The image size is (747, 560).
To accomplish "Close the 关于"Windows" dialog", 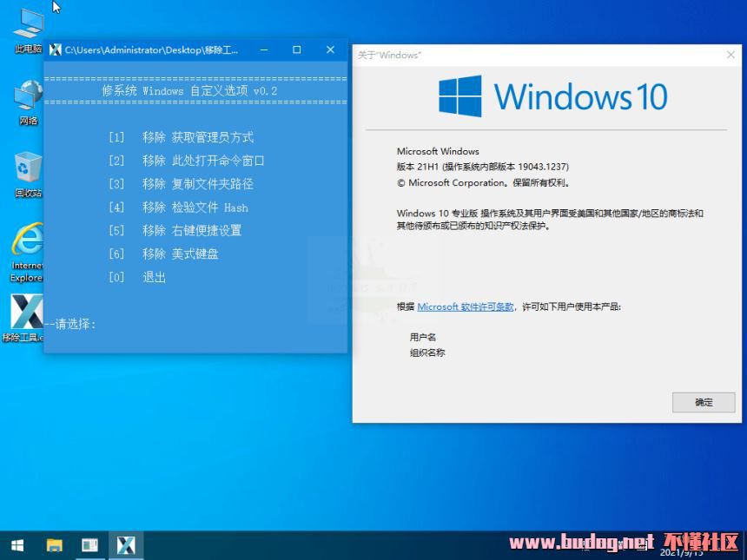I will 730,55.
